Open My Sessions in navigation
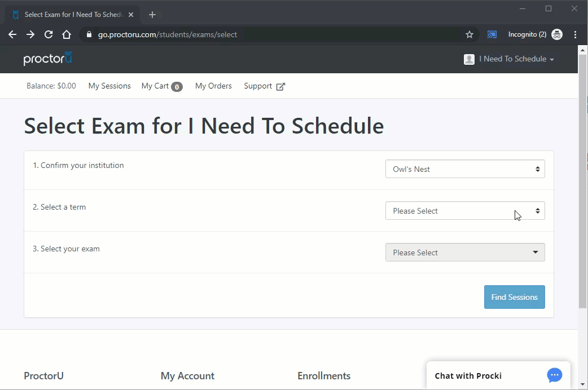The width and height of the screenshot is (588, 390). pyautogui.click(x=109, y=86)
